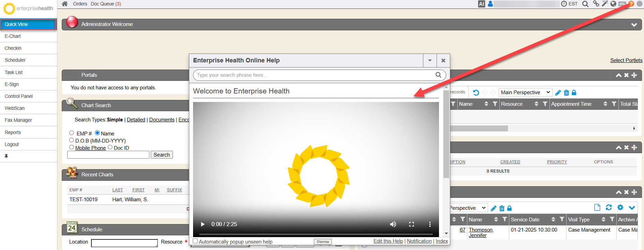Viewport: 644px width, 250px height.
Task: Filter the Appointment Time column with funnel icon
Action: tap(614, 104)
